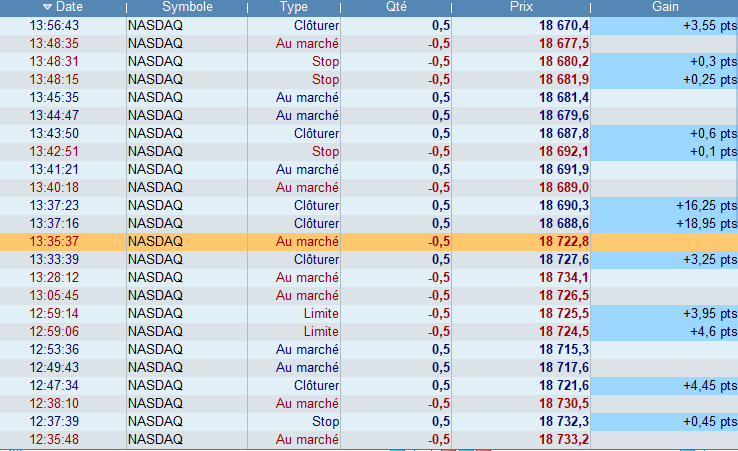Click price 18 681,4
This screenshot has width=738, height=451.
(564, 97)
